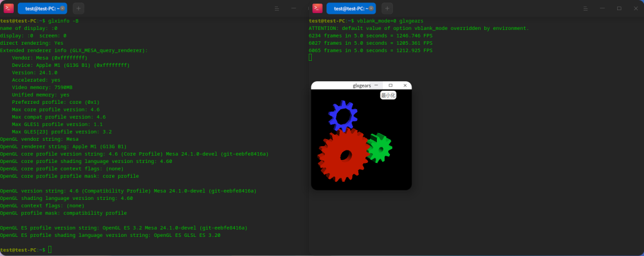The image size is (644, 256).
Task: Select the left terminal's test@test-PC tab
Action: [x=42, y=8]
